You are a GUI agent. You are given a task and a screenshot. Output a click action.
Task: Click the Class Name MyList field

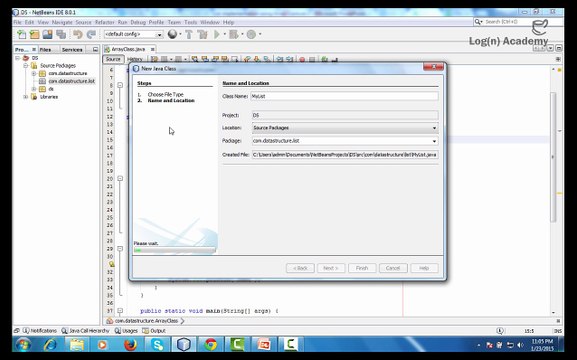[344, 96]
